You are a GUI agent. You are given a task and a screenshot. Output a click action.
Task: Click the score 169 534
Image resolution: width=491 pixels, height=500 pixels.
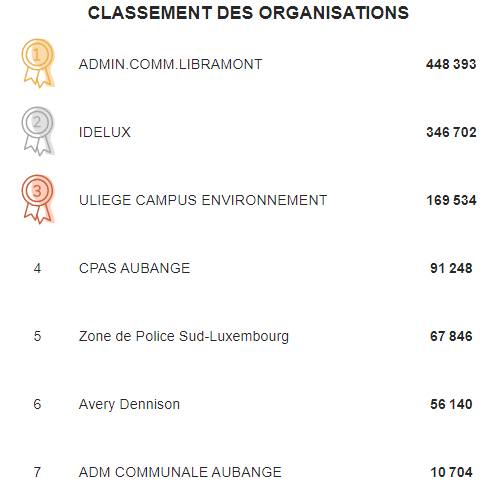(451, 200)
